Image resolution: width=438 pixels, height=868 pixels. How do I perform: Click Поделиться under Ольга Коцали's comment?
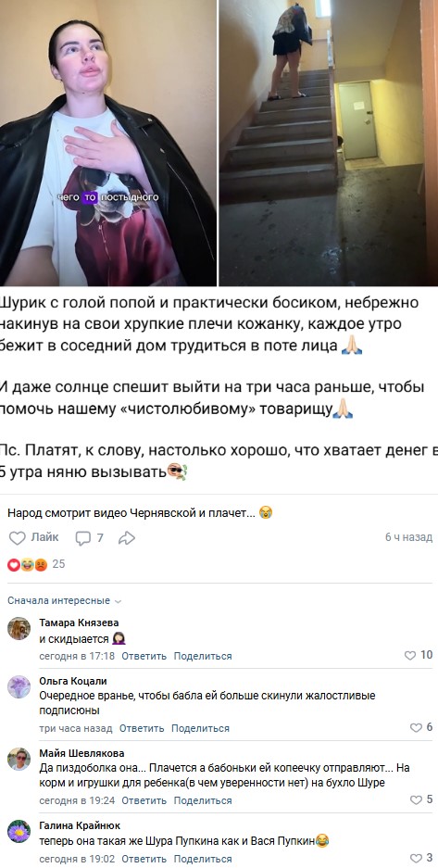(200, 728)
